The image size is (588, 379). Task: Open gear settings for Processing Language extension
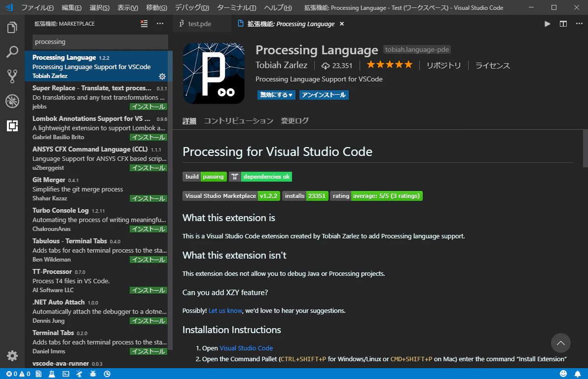[x=162, y=76]
